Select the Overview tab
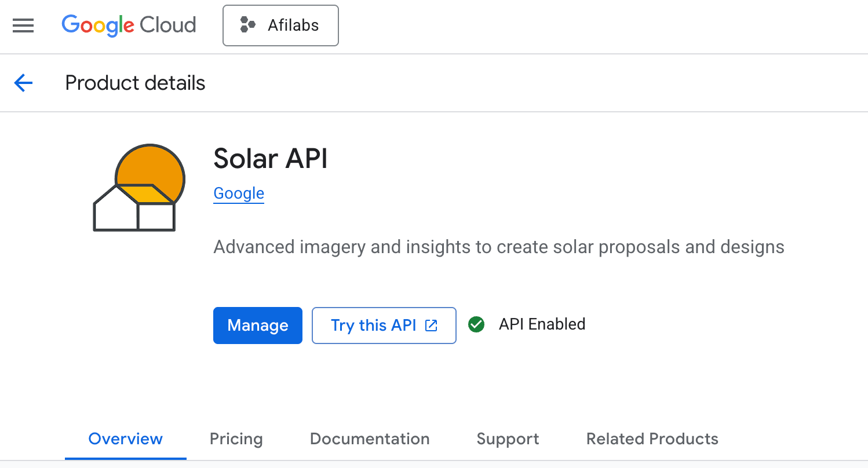The width and height of the screenshot is (868, 468). pyautogui.click(x=125, y=438)
